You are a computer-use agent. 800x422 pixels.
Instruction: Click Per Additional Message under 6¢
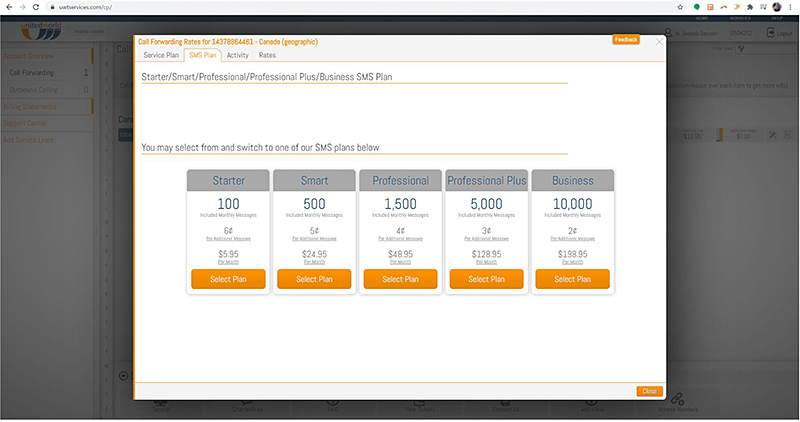point(228,239)
